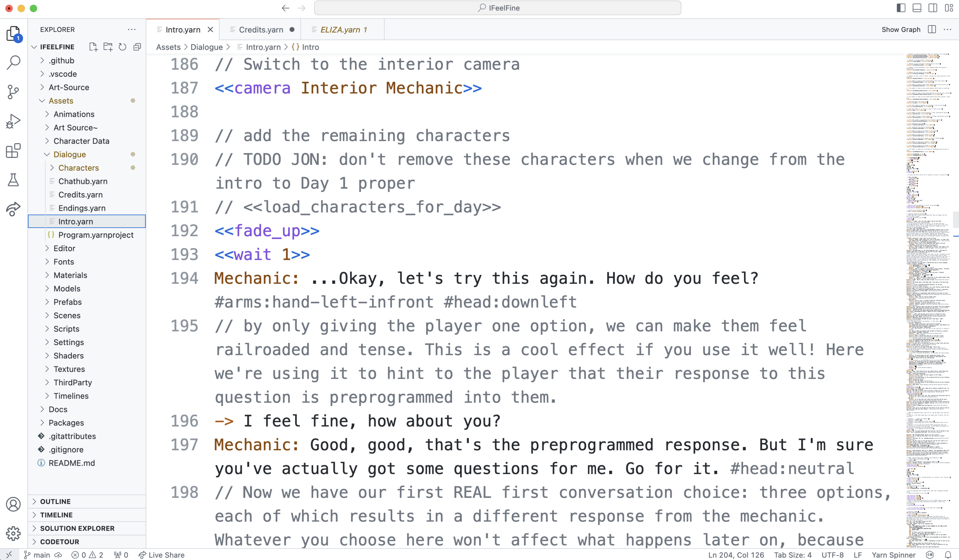Viewport: 959px width, 560px height.
Task: Open the Extensions view
Action: pyautogui.click(x=13, y=151)
